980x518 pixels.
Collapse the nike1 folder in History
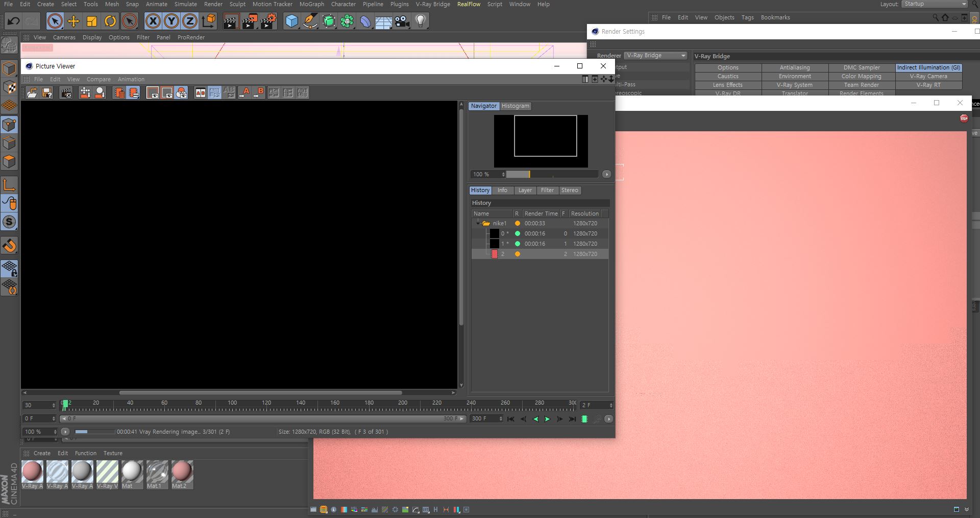(478, 223)
